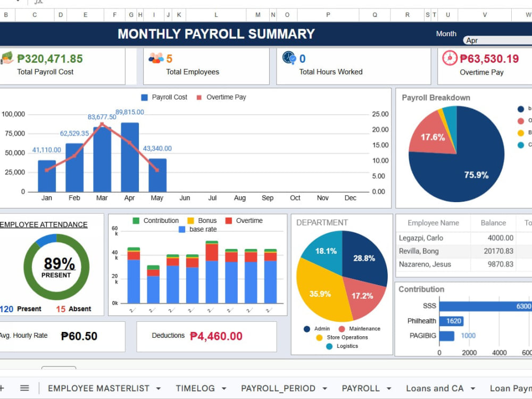Click the Admin legend dot in Department chart
532x399 pixels.
(x=307, y=329)
